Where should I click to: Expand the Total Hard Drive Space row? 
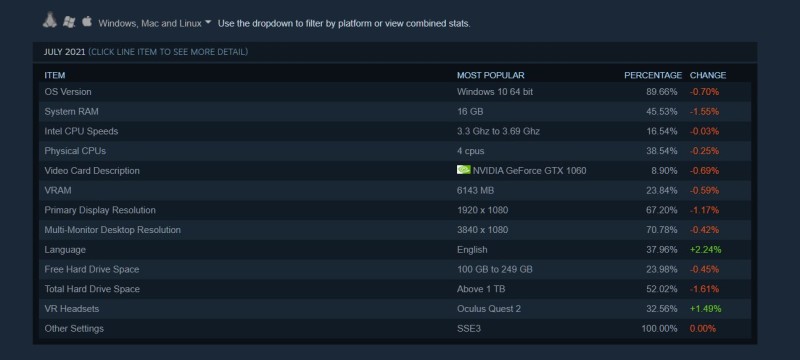pyautogui.click(x=394, y=289)
